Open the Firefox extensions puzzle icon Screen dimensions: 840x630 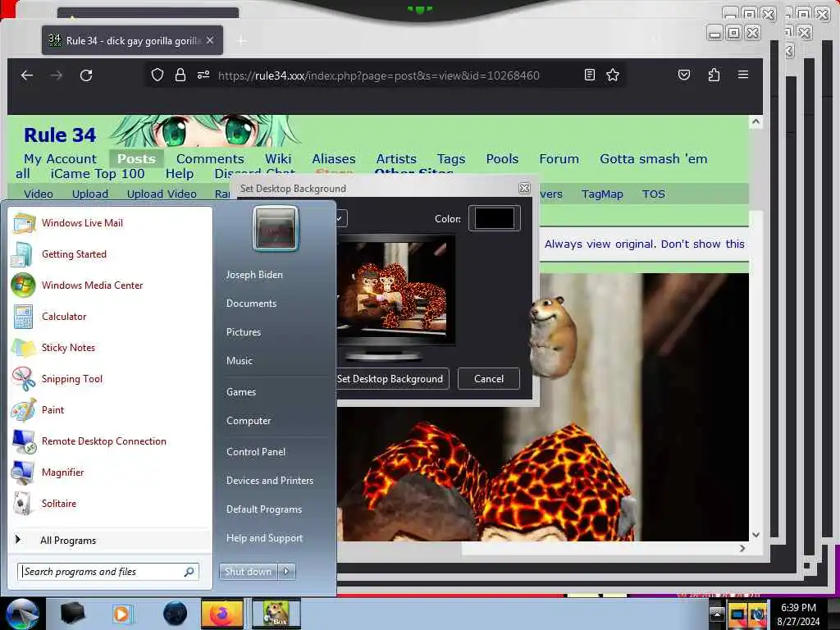pos(714,75)
